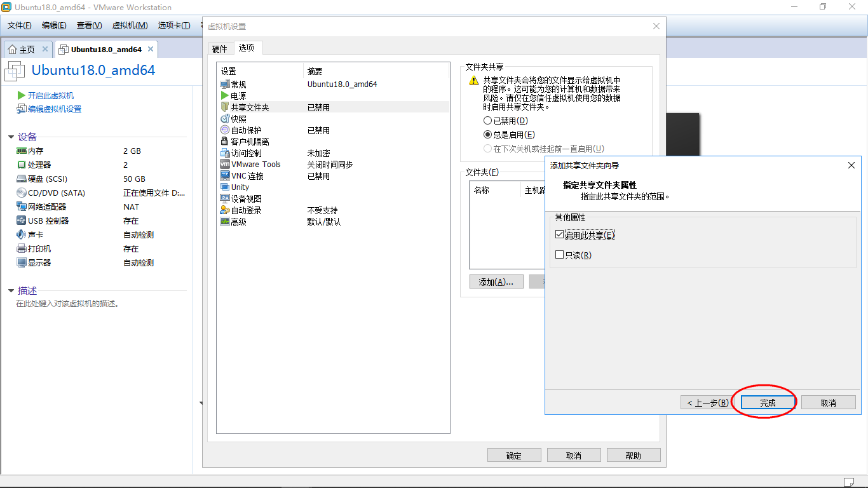This screenshot has height=488, width=868.
Task: Open the VMware Tools settings entry
Action: pyautogui.click(x=257, y=164)
